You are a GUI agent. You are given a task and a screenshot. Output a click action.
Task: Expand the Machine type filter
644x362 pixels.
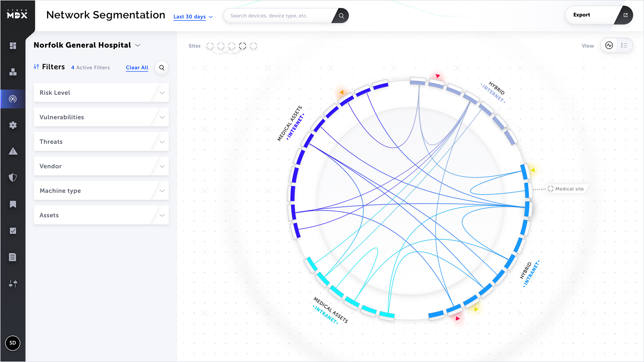pyautogui.click(x=101, y=191)
